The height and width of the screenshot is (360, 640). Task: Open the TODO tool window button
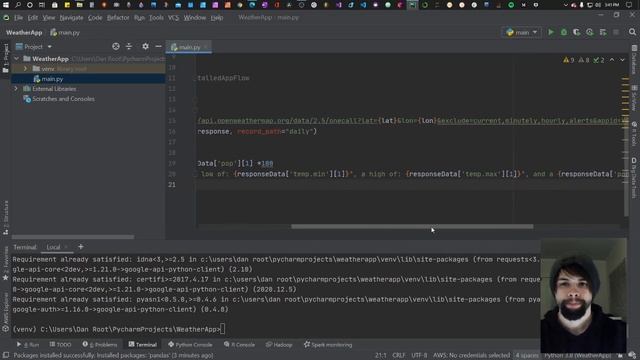tap(60, 345)
